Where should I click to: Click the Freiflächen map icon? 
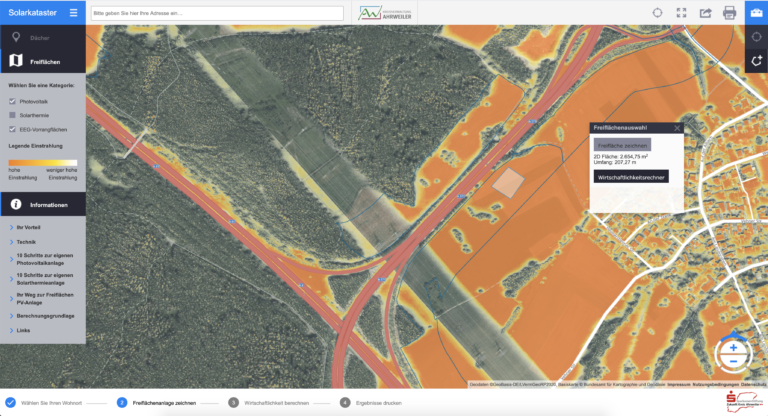coord(16,60)
